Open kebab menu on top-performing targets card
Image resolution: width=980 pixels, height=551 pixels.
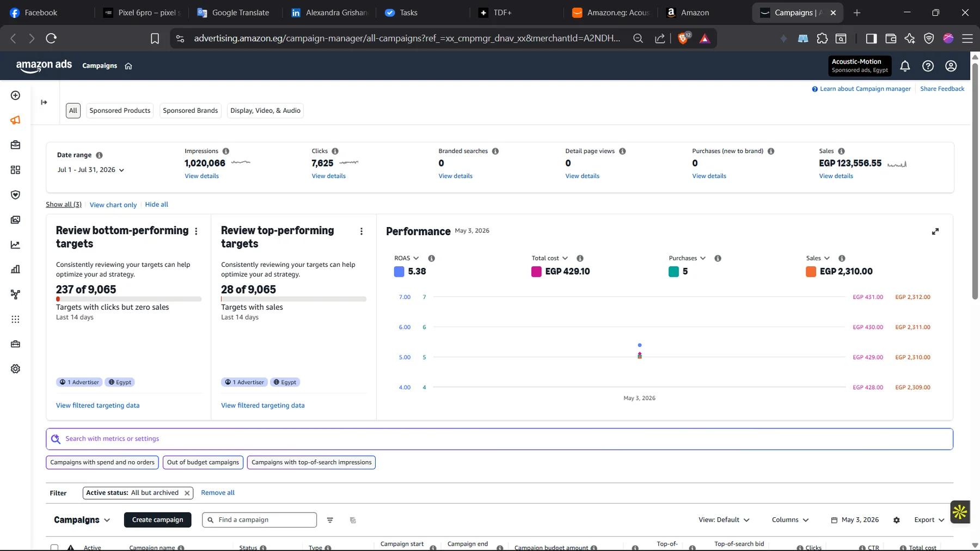tap(361, 231)
